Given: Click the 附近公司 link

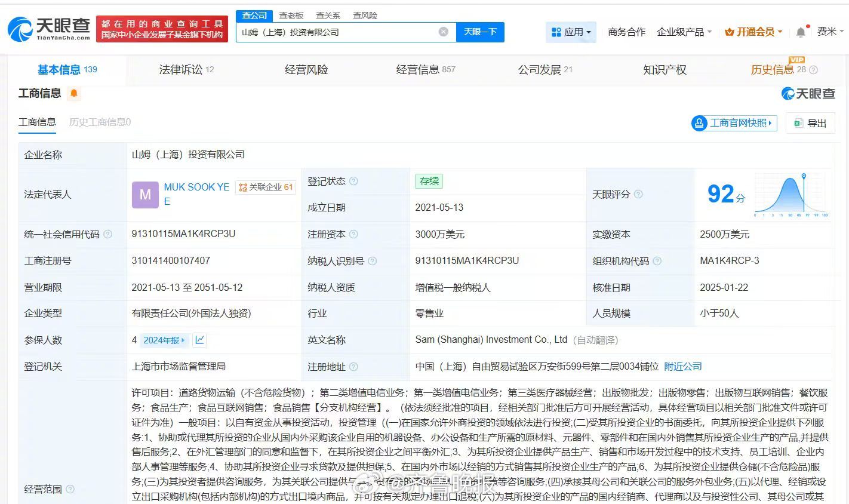Looking at the screenshot, I should (683, 367).
